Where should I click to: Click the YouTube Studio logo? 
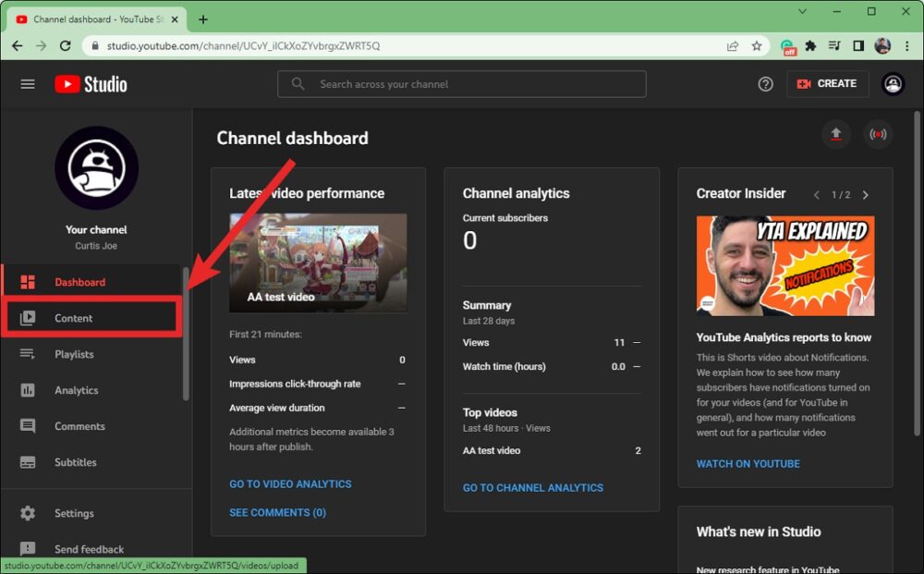pos(91,84)
